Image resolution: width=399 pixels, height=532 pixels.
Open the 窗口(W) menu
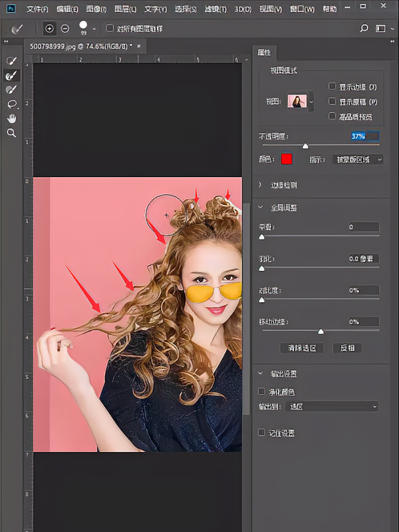tap(303, 9)
